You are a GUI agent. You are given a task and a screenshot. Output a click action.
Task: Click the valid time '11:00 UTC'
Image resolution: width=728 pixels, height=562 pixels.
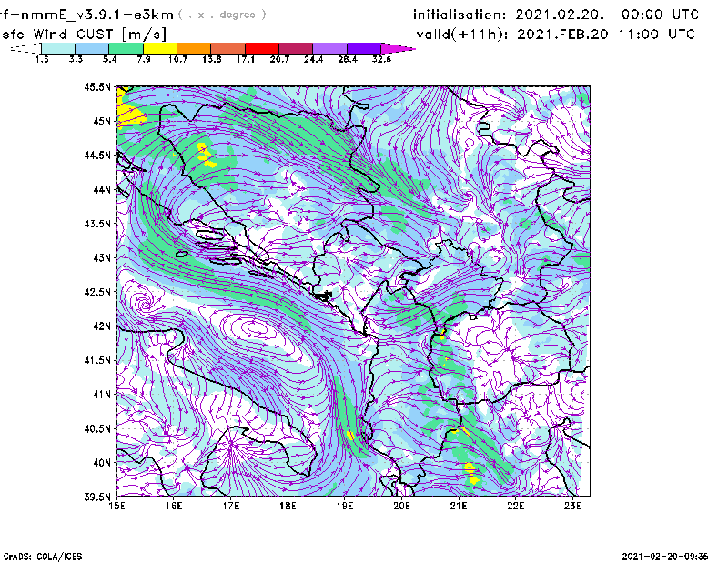pos(657,35)
